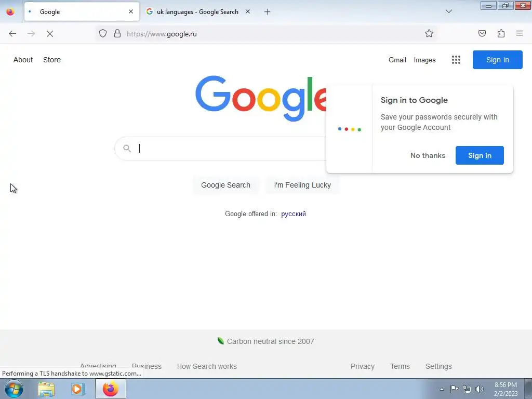This screenshot has height=399, width=532.
Task: Open the Settings footer menu
Action: 438,366
